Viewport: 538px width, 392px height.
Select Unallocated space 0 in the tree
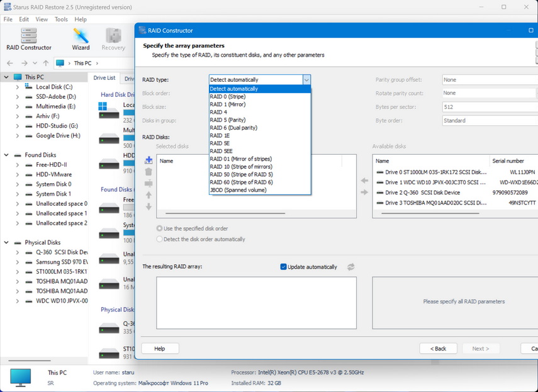62,204
